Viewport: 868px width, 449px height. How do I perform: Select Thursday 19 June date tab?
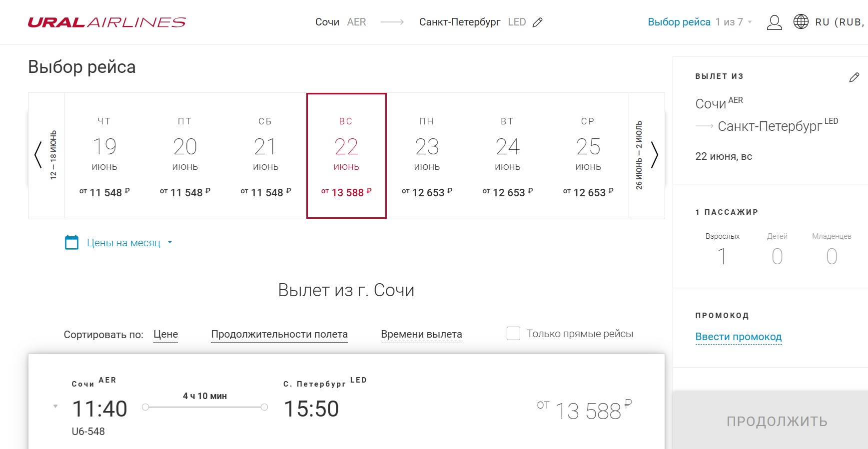point(104,156)
